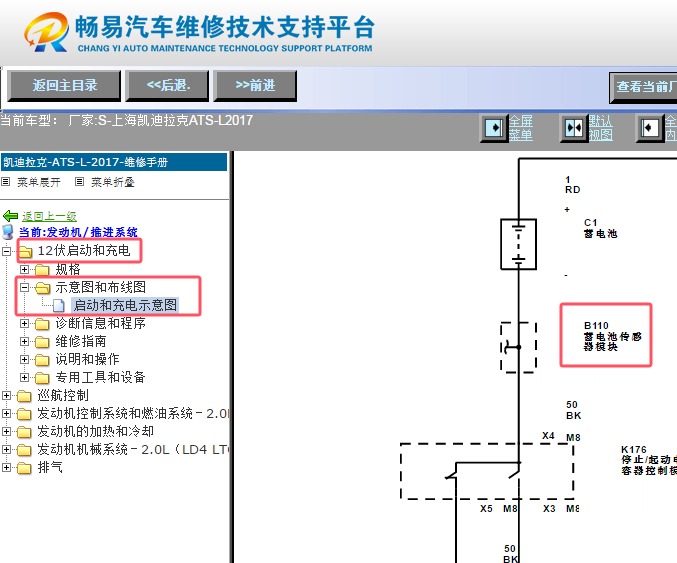Collapse the 示意图和布线图 node
Viewport: 677px width, 563px height.
tap(25, 287)
